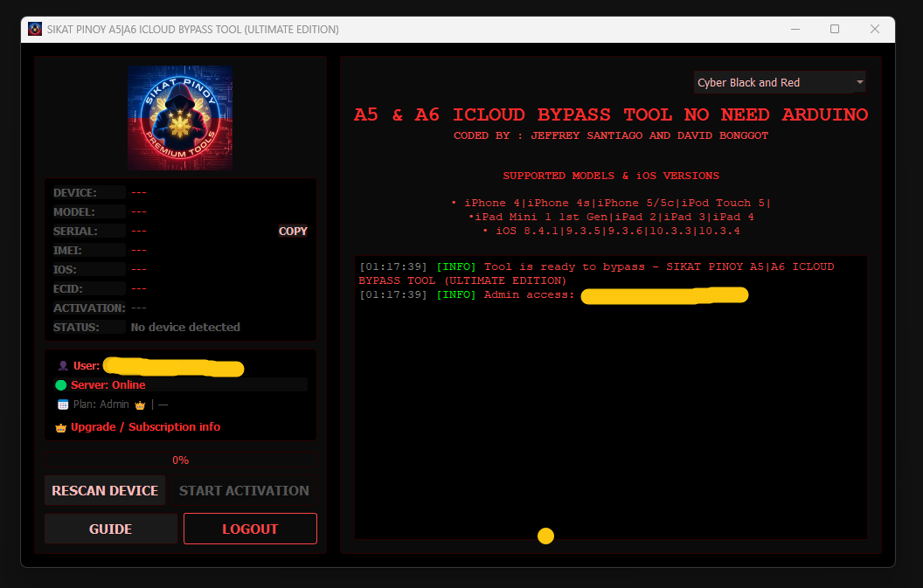
Task: Click the ACTIVATION: label
Action: (x=89, y=308)
